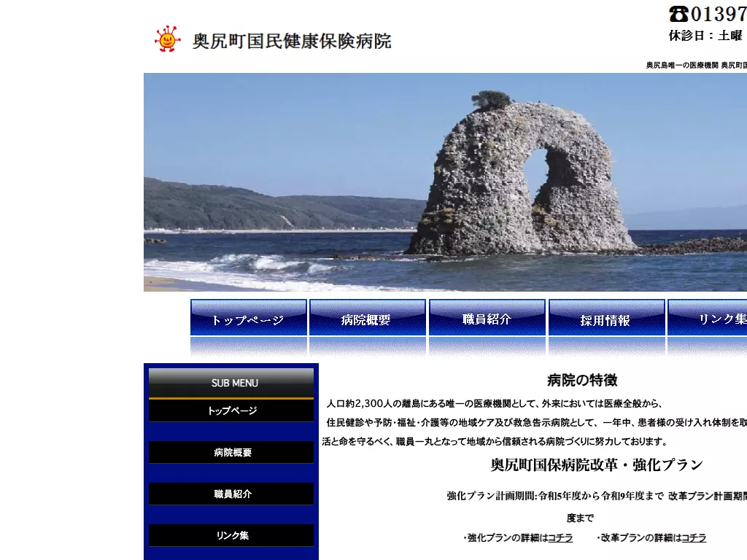
Task: Choose 病院概要 in the sub menu
Action: [231, 452]
